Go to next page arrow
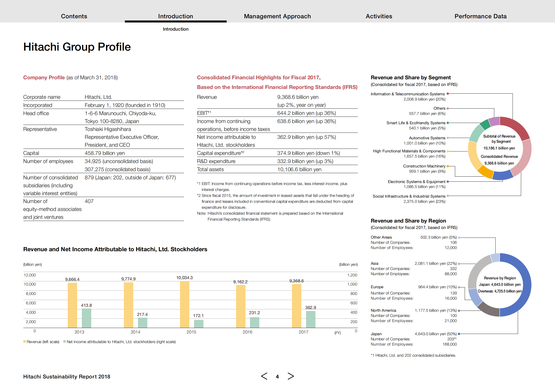 pos(291,376)
